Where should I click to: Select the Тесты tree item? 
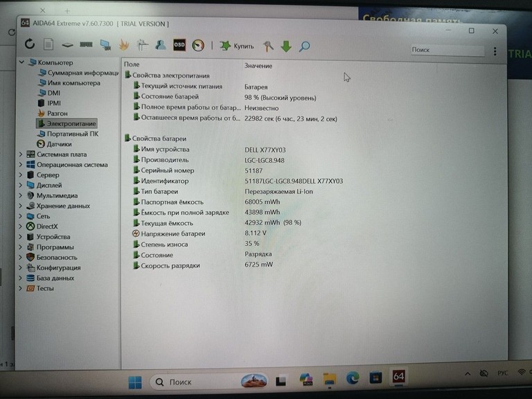pyautogui.click(x=40, y=288)
